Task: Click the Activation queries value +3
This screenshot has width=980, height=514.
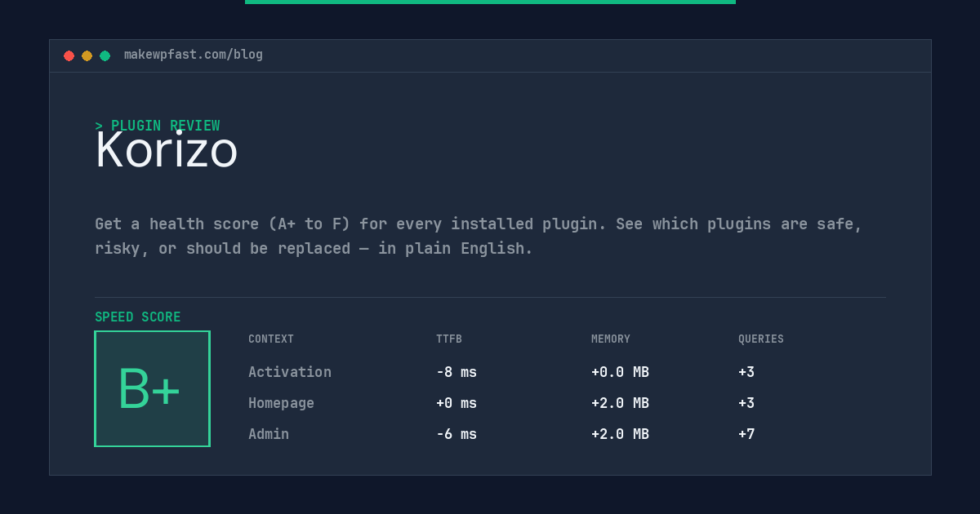Action: click(x=746, y=372)
